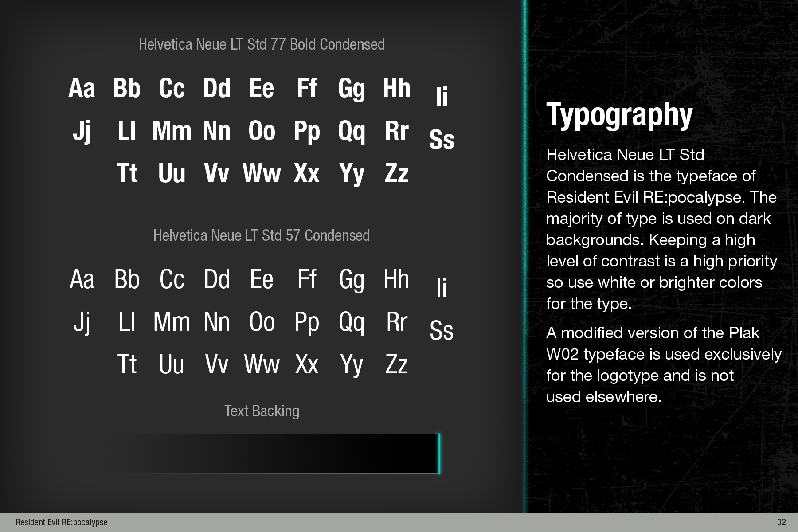Click the bold condensed "Nn" specimen

tap(217, 130)
